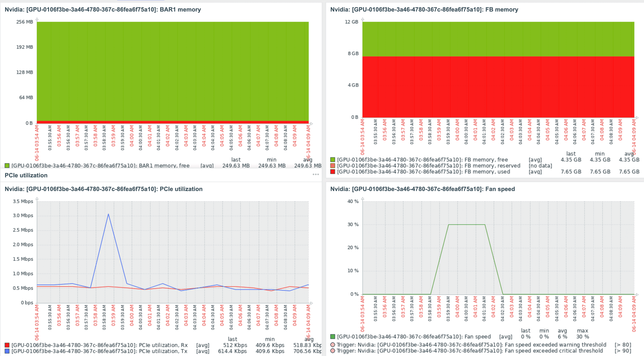
Task: Click the Fan speed graph title
Action: click(x=422, y=189)
